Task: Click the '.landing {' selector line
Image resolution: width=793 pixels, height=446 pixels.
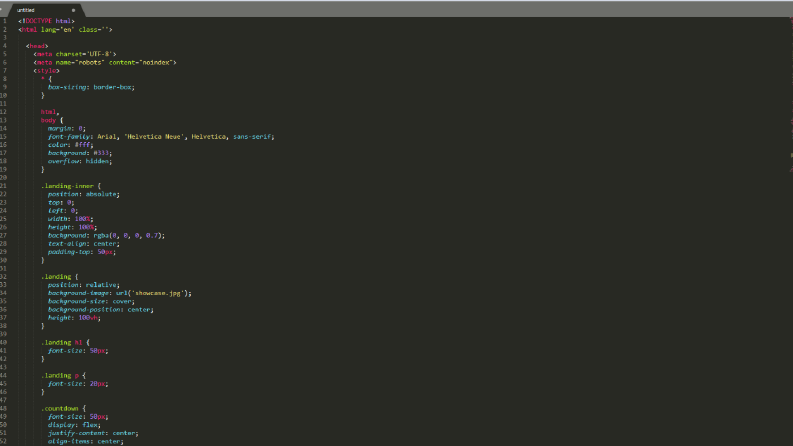Action: tap(60, 277)
